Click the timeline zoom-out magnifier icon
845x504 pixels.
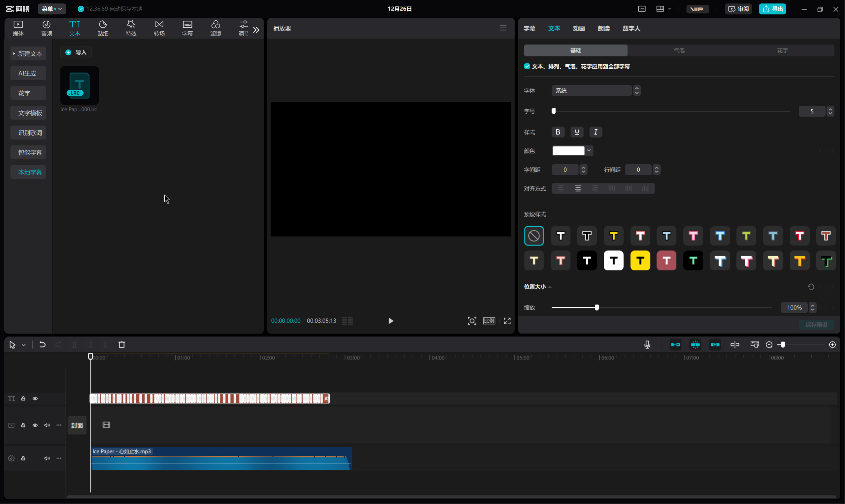769,345
